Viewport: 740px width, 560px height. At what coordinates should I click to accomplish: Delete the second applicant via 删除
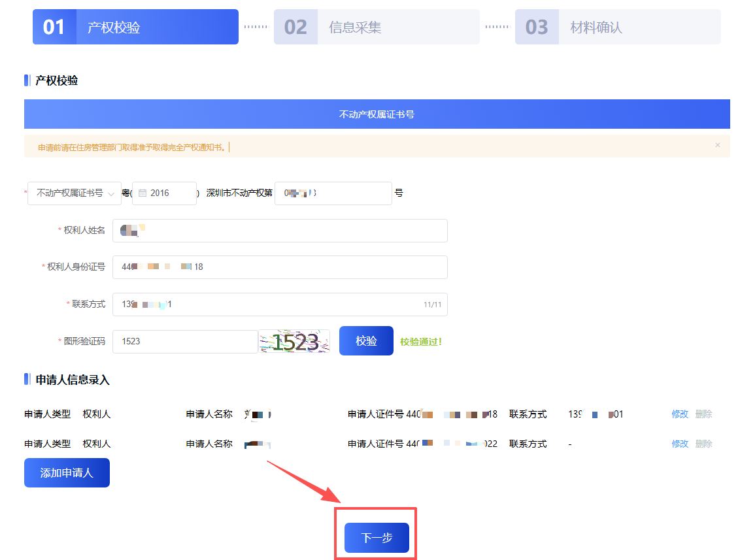703,444
